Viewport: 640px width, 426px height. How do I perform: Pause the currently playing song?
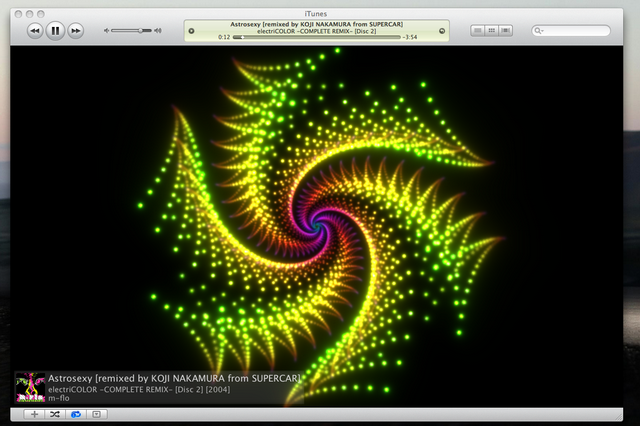coord(55,31)
